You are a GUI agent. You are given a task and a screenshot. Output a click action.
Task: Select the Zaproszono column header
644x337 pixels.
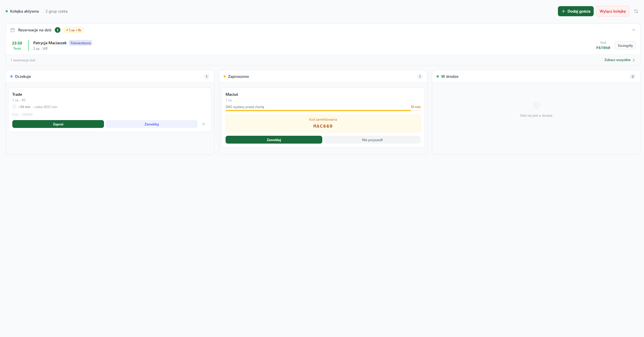(238, 76)
